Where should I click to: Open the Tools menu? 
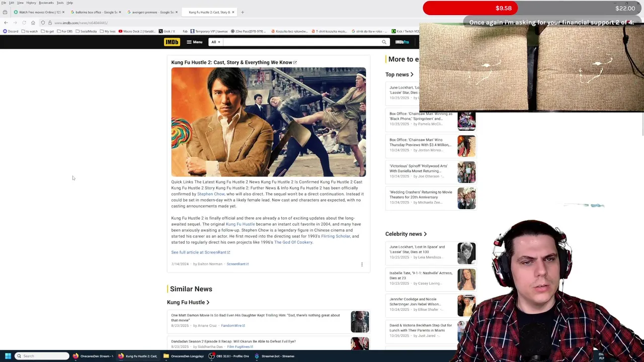click(60, 3)
